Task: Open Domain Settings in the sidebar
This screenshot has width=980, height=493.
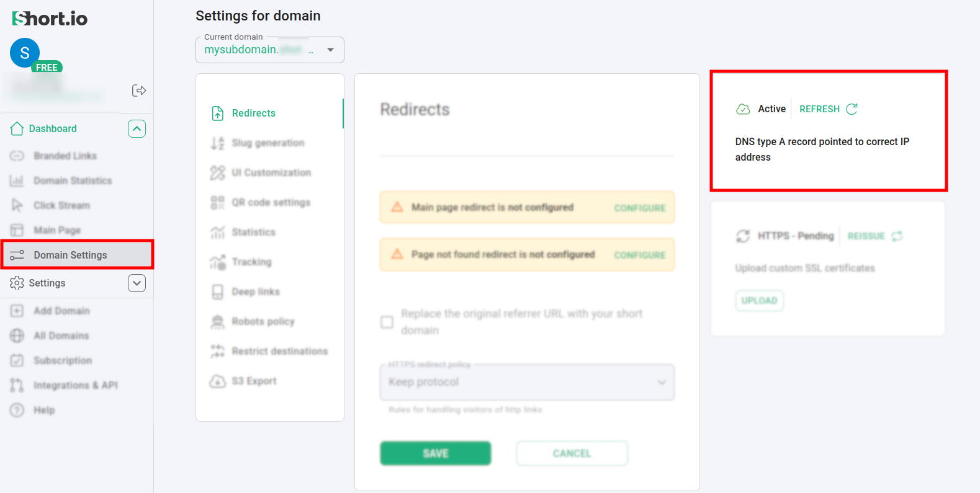Action: 70,255
